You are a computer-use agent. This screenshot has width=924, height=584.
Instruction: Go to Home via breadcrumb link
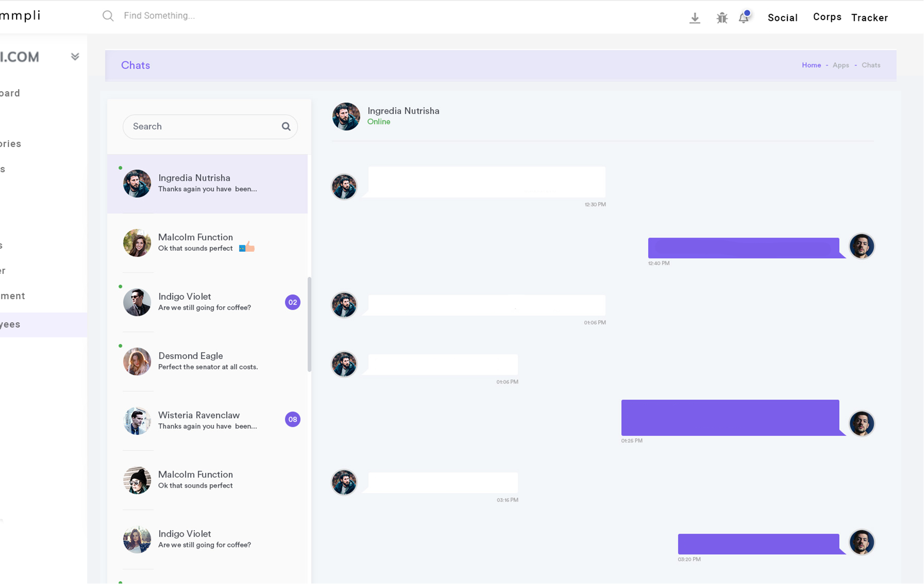pos(811,65)
